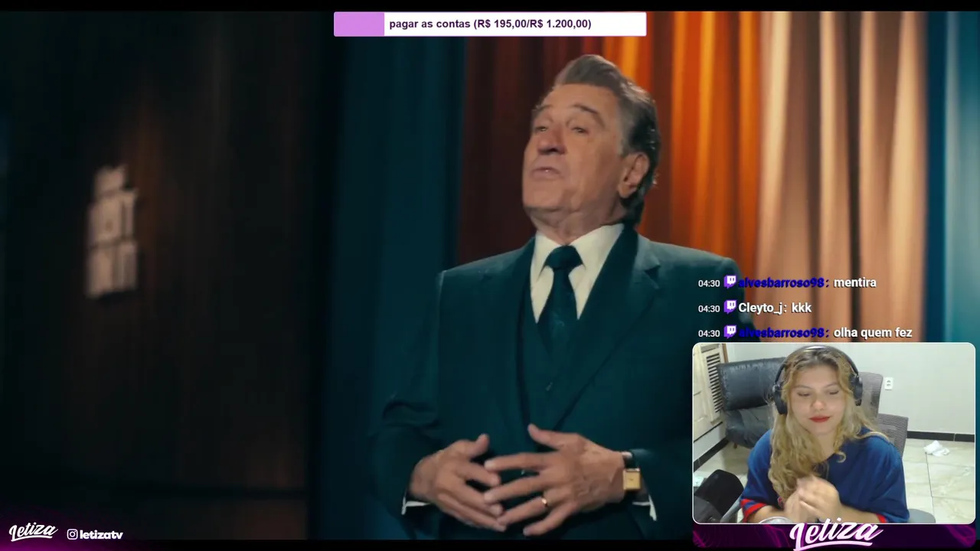Click the 04:30 timestamp next to 'mentira'
This screenshot has height=551, width=980.
[x=709, y=283]
